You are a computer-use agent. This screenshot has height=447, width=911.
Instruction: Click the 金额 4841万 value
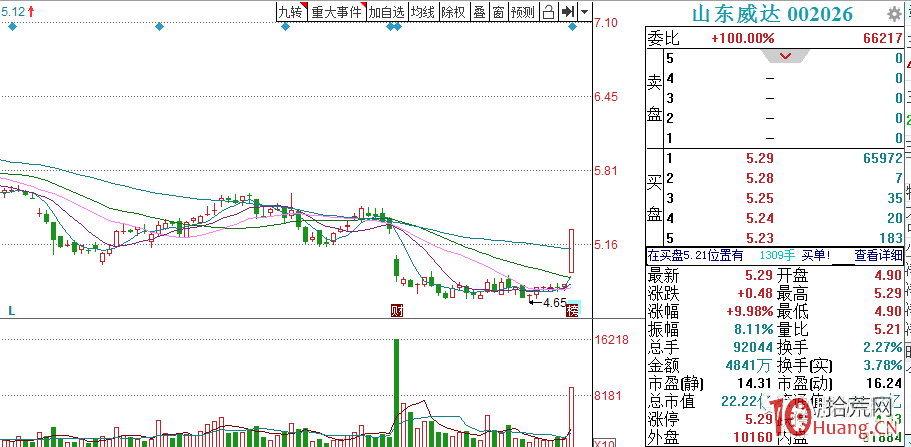750,366
